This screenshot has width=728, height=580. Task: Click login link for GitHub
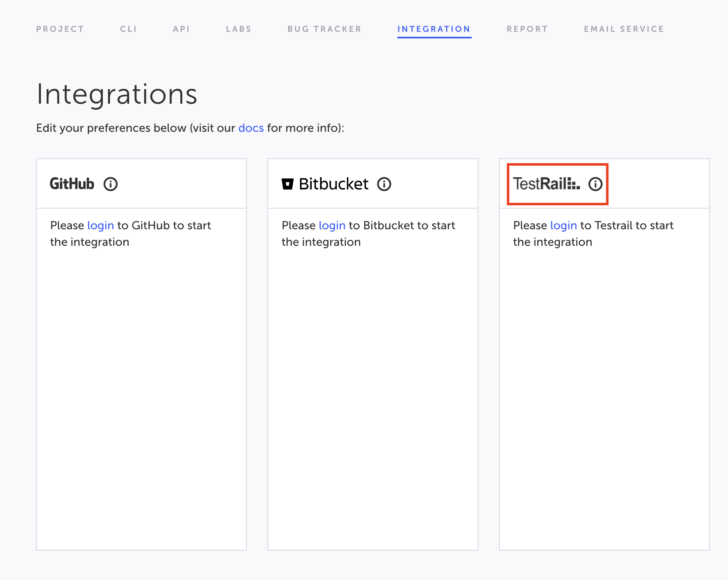pos(100,226)
